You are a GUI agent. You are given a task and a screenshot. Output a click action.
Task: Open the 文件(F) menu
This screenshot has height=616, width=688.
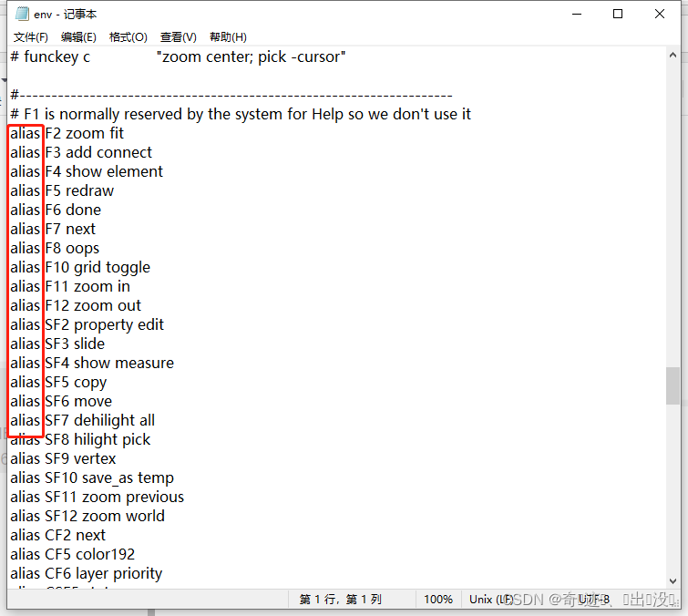(30, 37)
